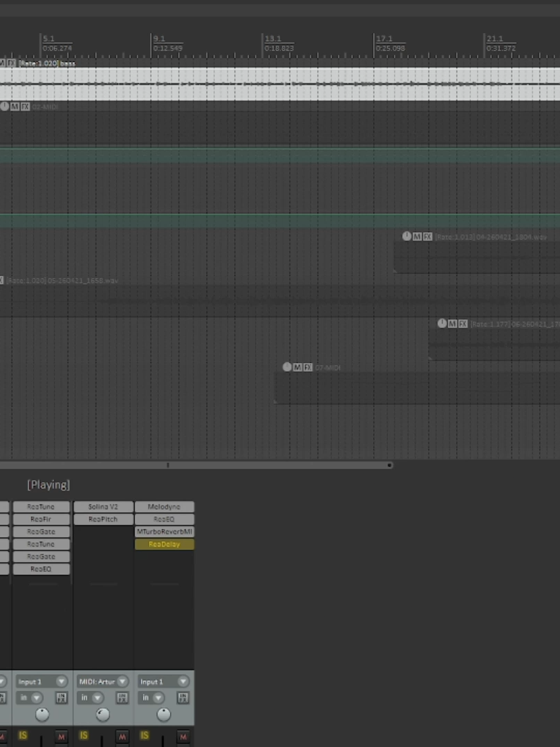
Task: Click the warning icon on the Rate:1.177 item
Action: [x=442, y=323]
